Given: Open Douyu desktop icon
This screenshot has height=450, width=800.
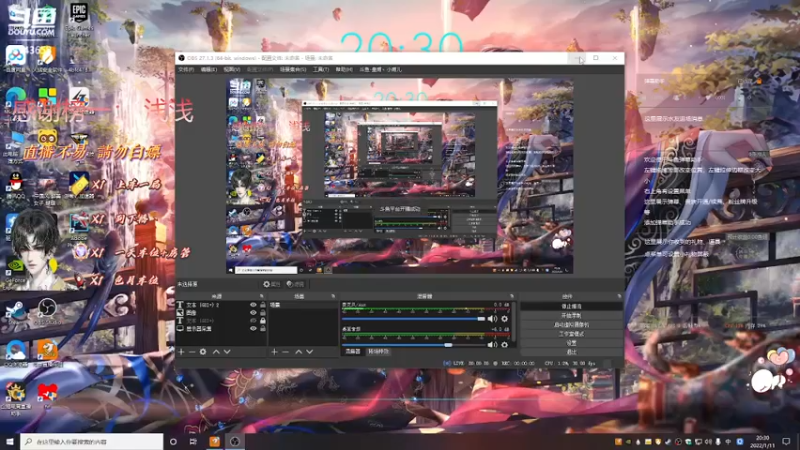Looking at the screenshot, I should coord(32,20).
